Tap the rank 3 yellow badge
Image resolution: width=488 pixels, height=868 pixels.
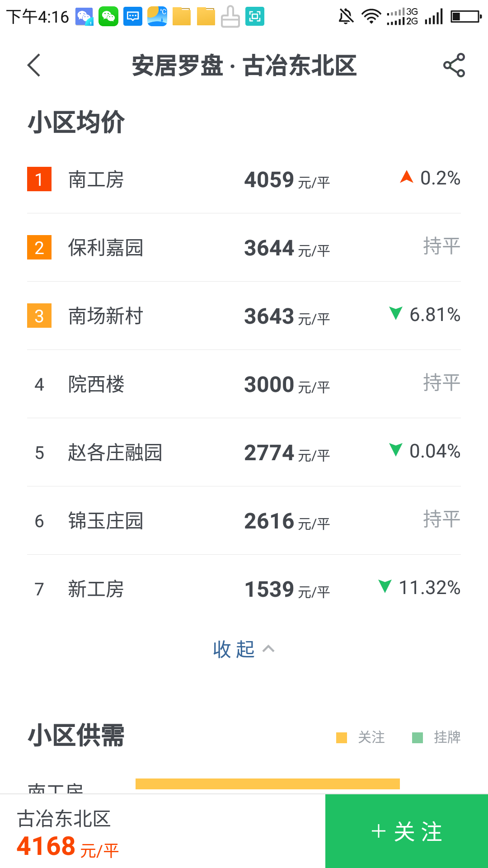click(x=39, y=316)
